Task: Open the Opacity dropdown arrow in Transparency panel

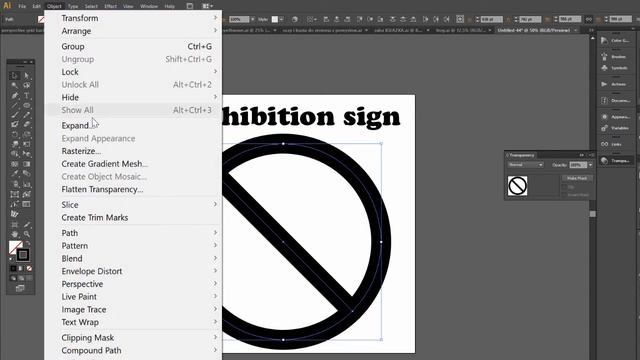Action: point(590,165)
